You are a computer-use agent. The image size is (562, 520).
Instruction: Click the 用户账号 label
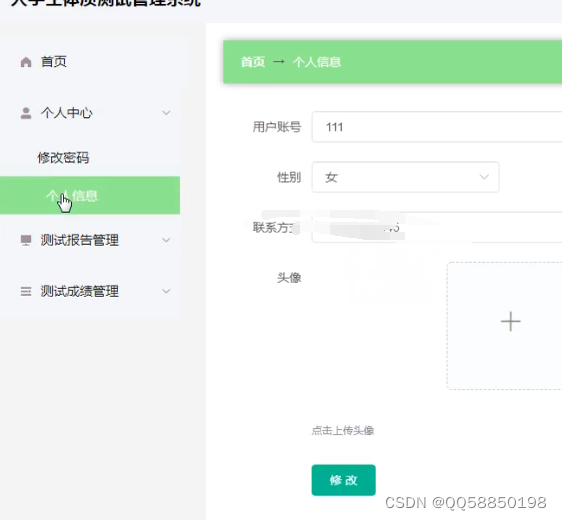(x=277, y=127)
